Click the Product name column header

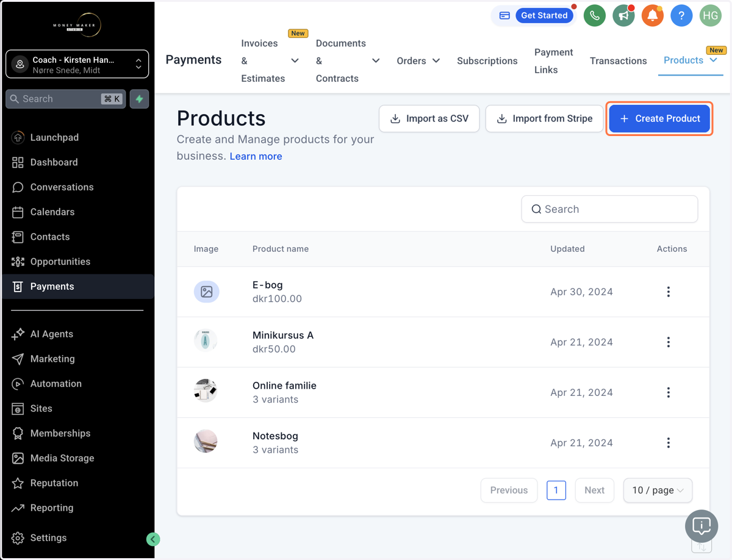[x=281, y=249]
